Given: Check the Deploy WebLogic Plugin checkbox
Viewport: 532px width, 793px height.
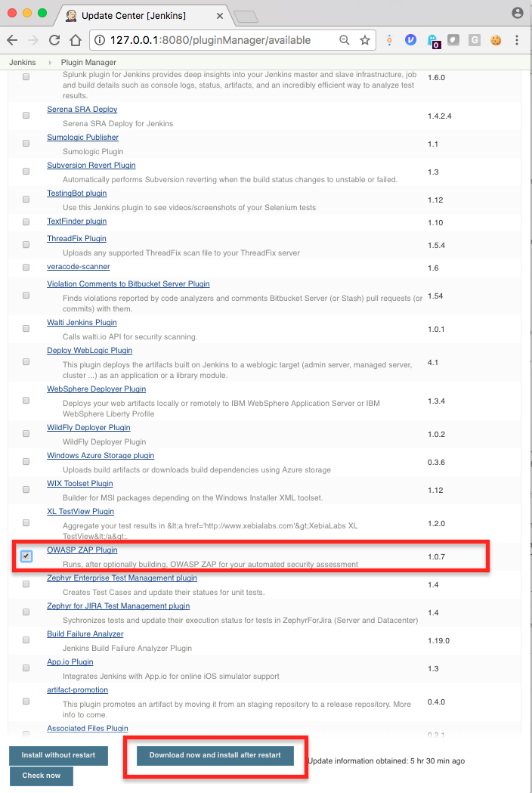Looking at the screenshot, I should click(x=26, y=361).
